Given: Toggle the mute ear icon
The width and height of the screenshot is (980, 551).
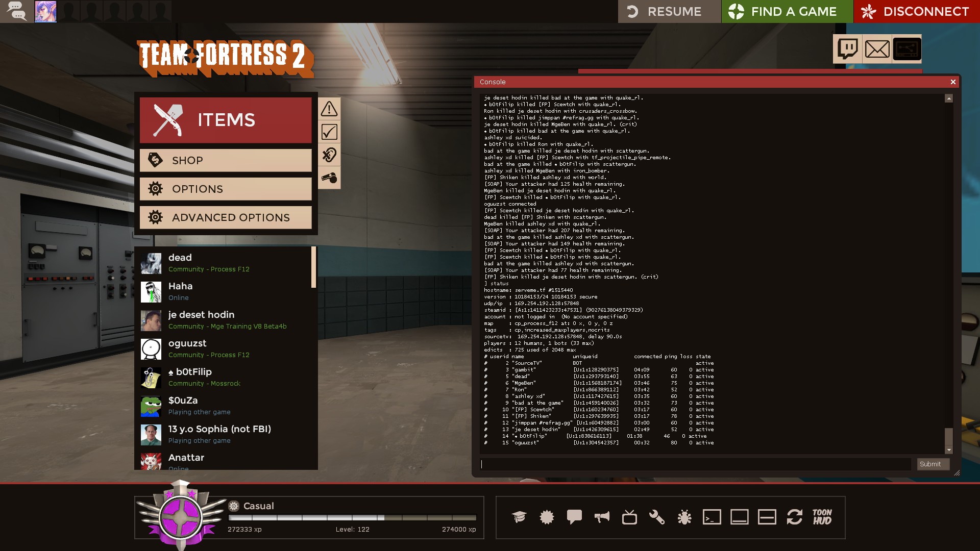Looking at the screenshot, I should pos(329,155).
